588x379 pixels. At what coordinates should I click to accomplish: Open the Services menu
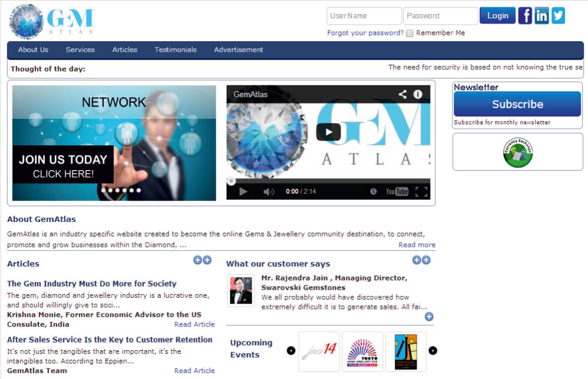(x=80, y=50)
